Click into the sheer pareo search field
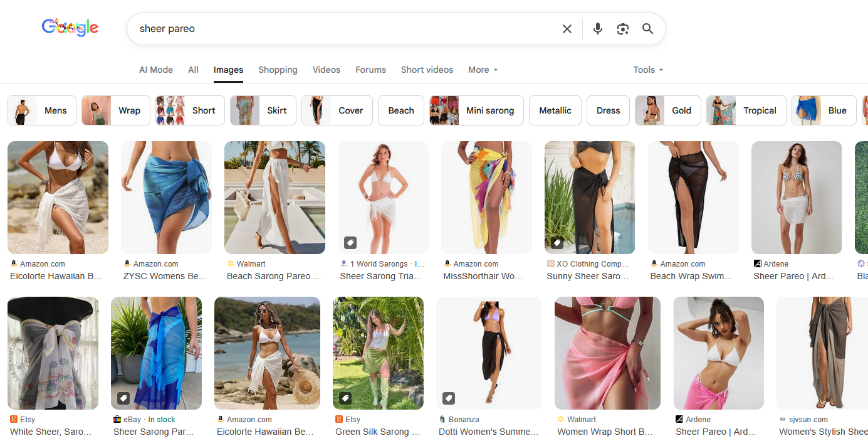Screen dimensions: 868x441 345,29
